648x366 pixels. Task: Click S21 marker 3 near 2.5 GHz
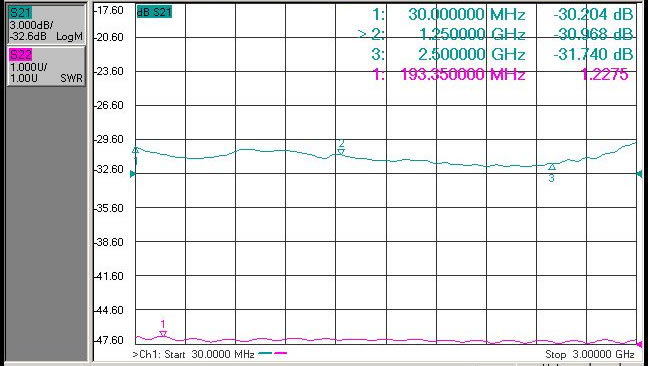click(x=552, y=167)
